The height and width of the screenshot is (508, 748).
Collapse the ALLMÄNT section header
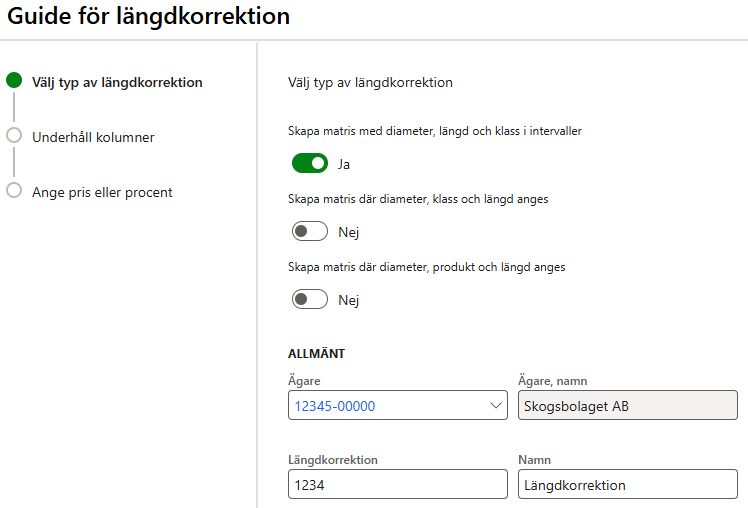tap(317, 354)
